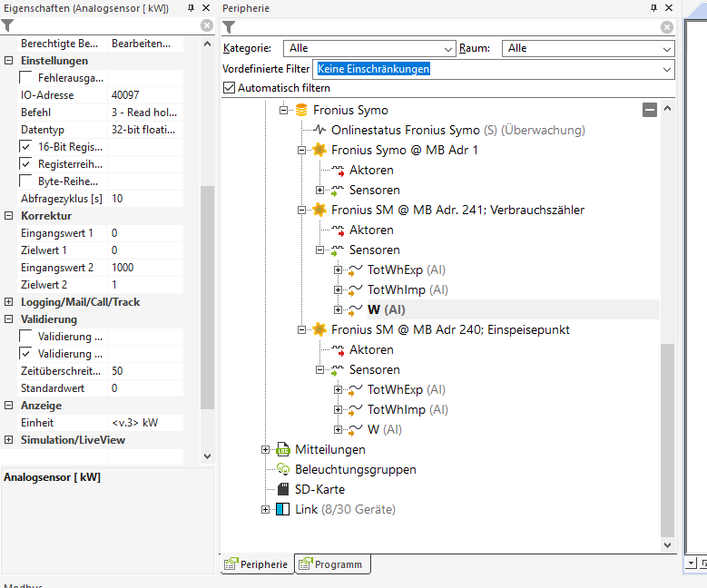Clear the Peripherie search field with X icon

667,26
